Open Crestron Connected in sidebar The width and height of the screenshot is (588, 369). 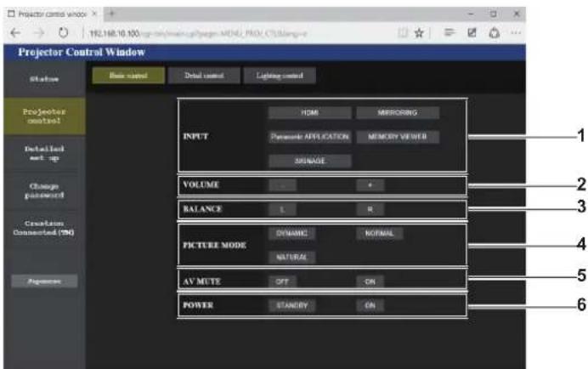tap(44, 228)
